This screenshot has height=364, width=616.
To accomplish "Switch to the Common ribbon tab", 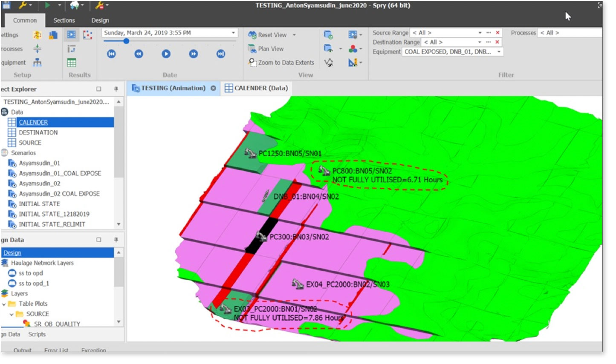I will tap(25, 20).
